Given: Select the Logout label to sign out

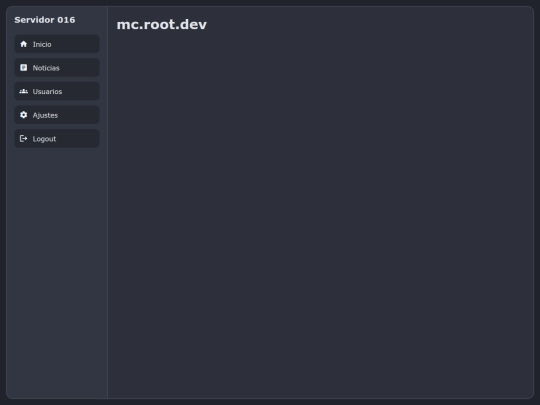Looking at the screenshot, I should click(44, 139).
